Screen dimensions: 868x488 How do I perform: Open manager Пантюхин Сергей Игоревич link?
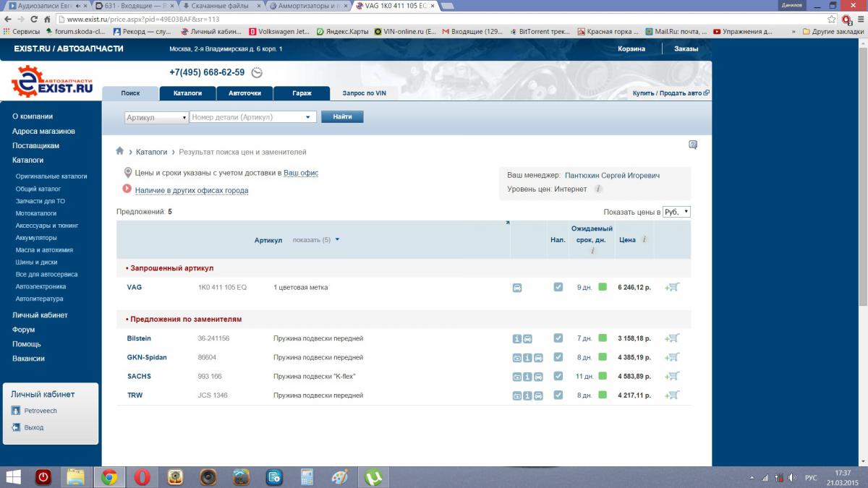point(612,175)
